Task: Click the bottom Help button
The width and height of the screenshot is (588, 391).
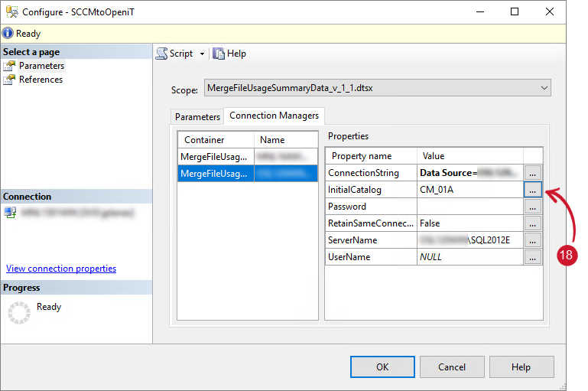Action: pos(521,367)
